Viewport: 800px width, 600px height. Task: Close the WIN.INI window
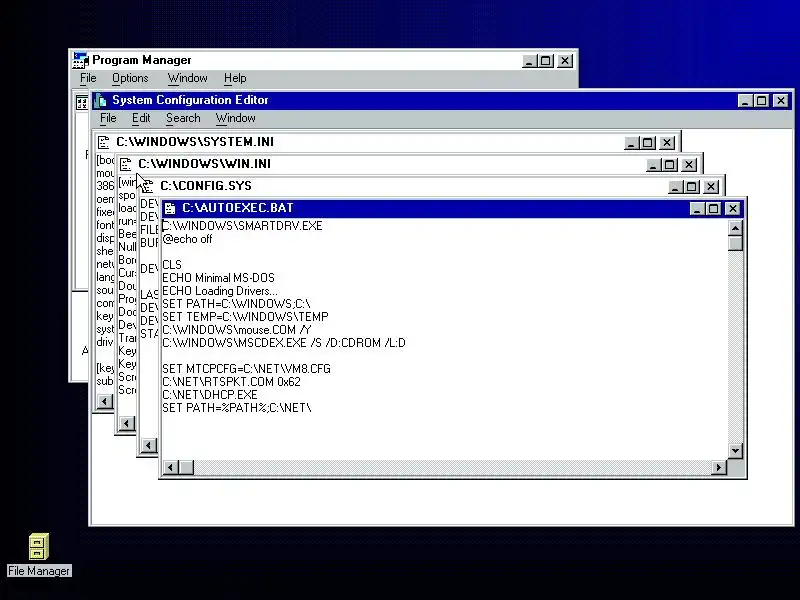[x=689, y=165]
